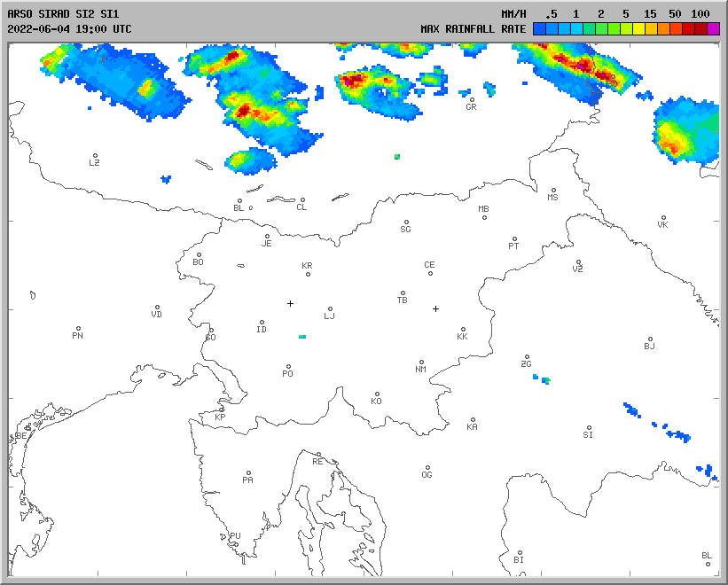This screenshot has width=728, height=585.
Task: Click the radar crosshair right of TB
Action: click(x=435, y=308)
